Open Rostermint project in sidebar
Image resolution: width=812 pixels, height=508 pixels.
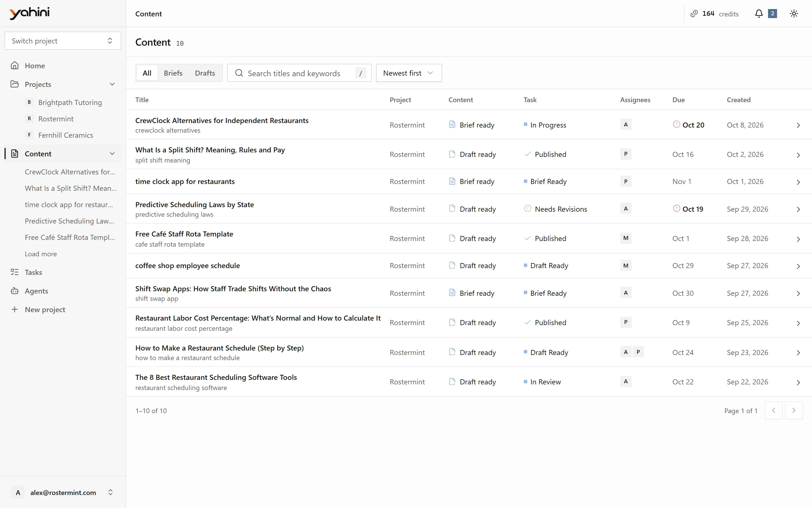(x=56, y=119)
